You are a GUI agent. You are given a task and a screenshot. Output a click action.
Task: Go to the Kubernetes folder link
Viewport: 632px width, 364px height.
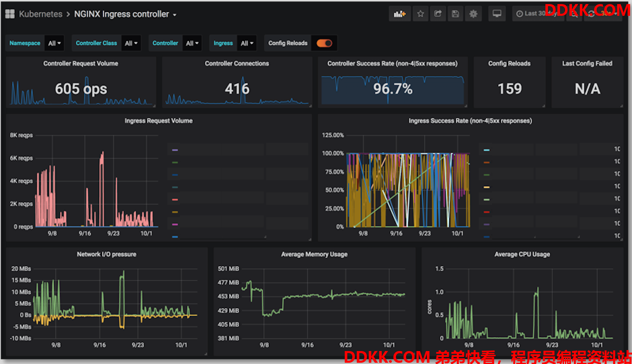(x=41, y=14)
